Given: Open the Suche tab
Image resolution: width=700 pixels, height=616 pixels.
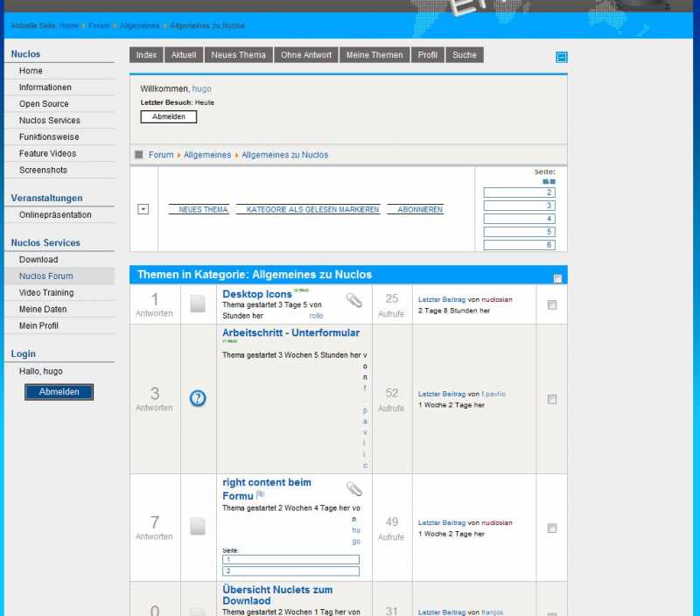Looking at the screenshot, I should pos(465,55).
